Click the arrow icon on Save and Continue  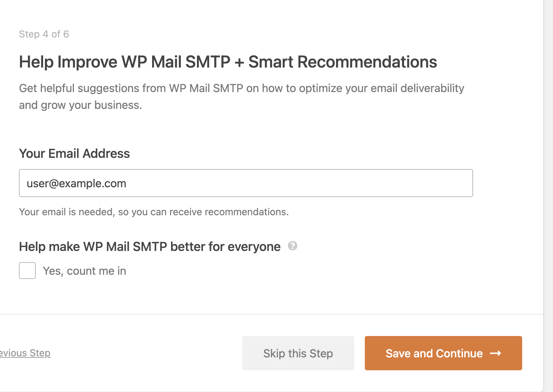click(x=496, y=353)
